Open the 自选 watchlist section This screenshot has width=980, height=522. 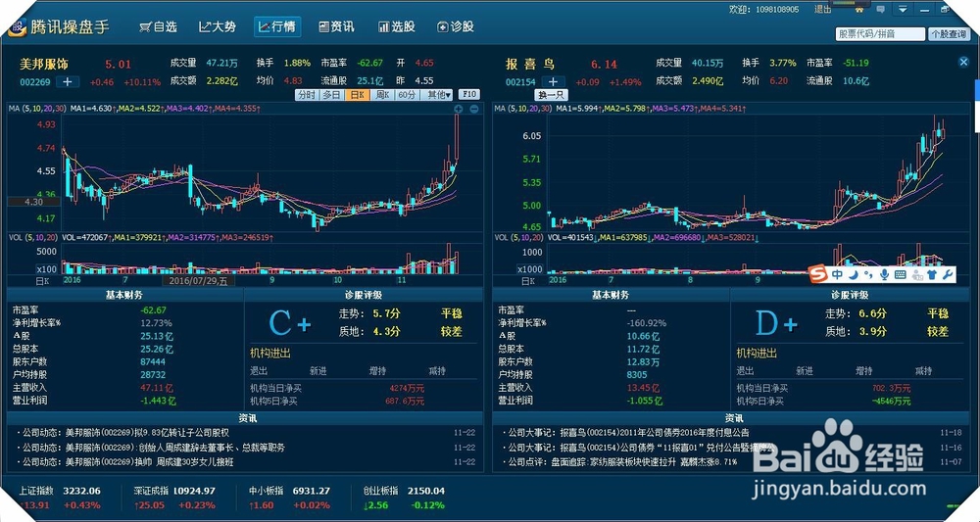[x=158, y=26]
